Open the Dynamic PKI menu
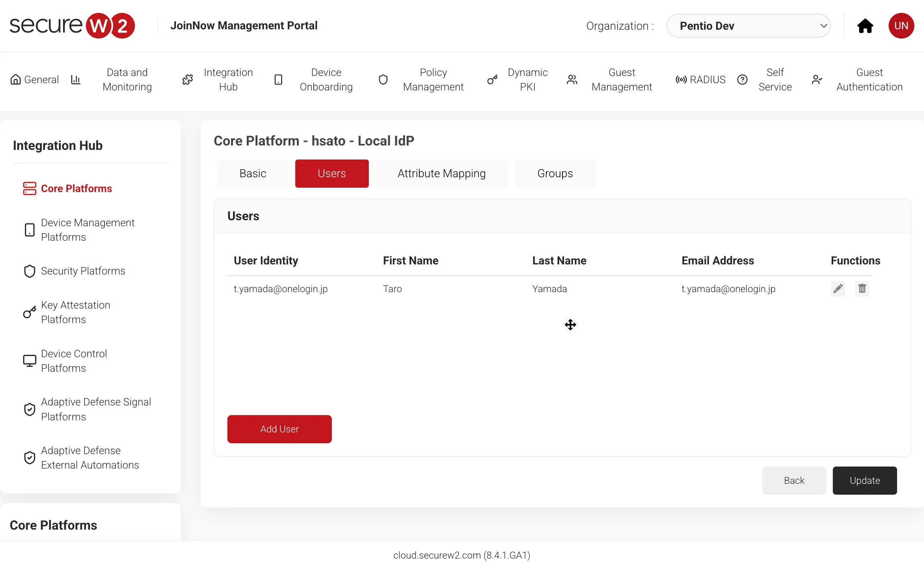Viewport: 924px width, 565px height. (527, 80)
